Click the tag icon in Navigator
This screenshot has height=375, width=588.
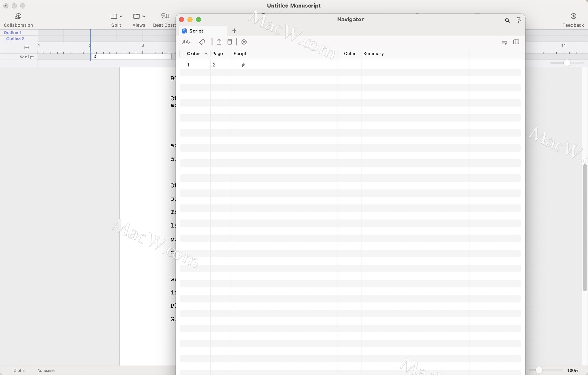tap(202, 42)
